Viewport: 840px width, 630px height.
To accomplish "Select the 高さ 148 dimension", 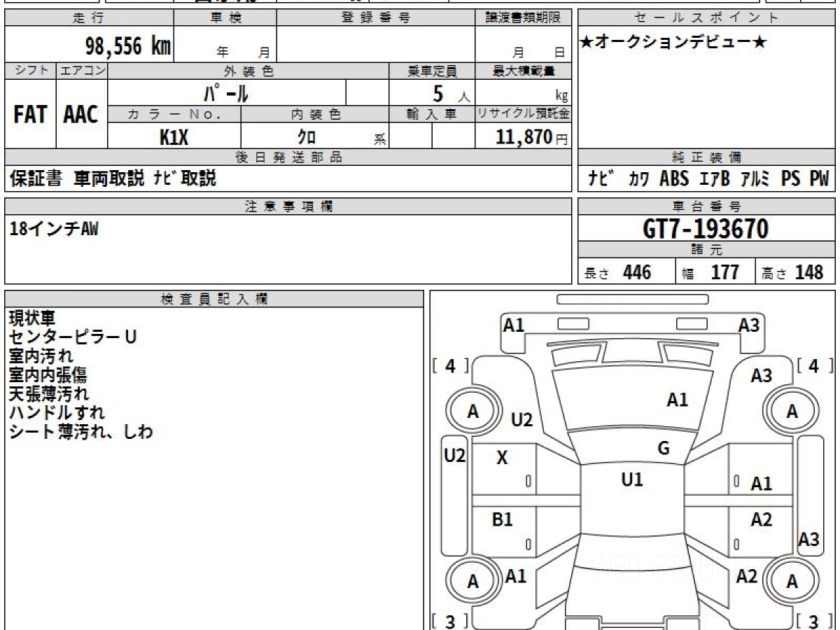I will tap(794, 272).
